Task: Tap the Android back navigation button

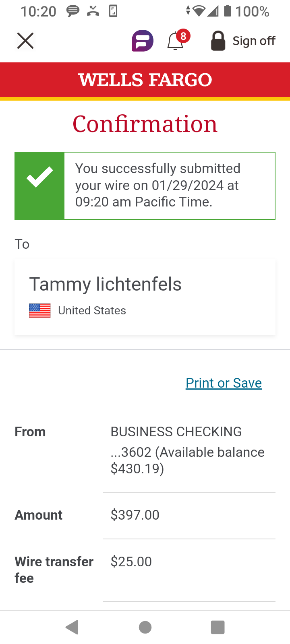Action: point(72,627)
